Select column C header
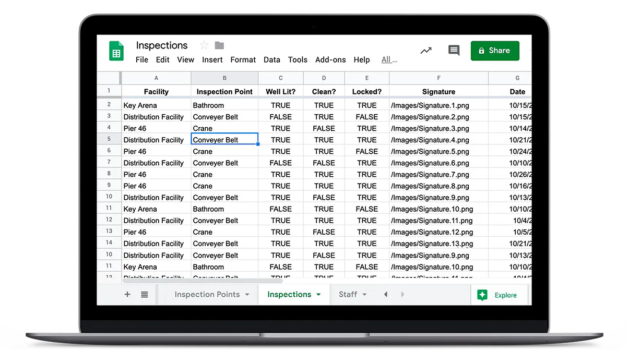 tap(281, 78)
